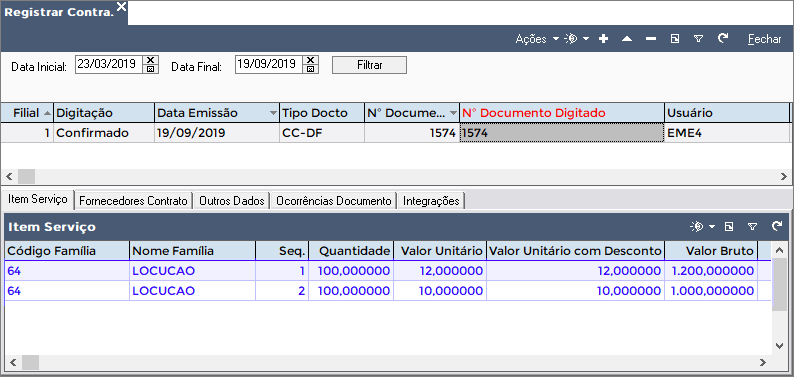Click the top toolbar filter funnel icon
Image resolution: width=794 pixels, height=377 pixels.
pos(698,39)
